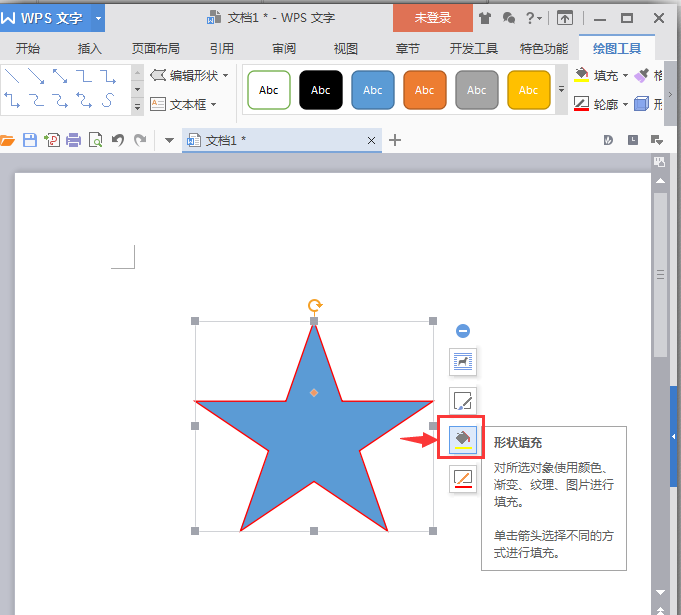The width and height of the screenshot is (681, 615).
Task: Click the star's rotation handle
Action: click(x=314, y=306)
